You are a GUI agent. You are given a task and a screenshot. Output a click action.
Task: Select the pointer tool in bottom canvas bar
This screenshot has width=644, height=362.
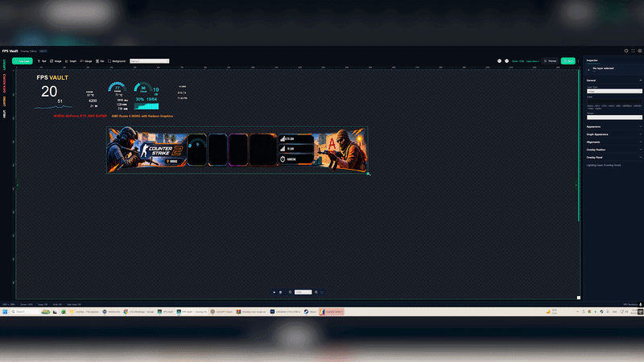pyautogui.click(x=275, y=292)
